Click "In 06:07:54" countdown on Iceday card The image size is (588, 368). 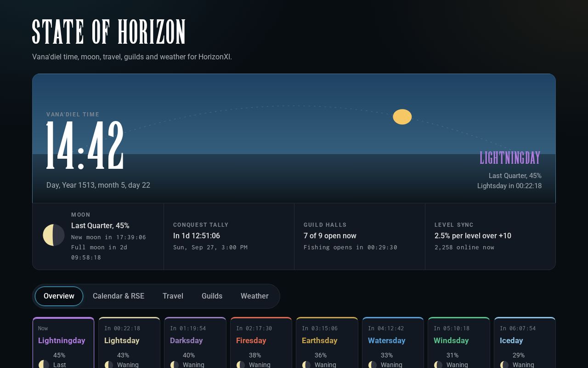[x=518, y=328]
